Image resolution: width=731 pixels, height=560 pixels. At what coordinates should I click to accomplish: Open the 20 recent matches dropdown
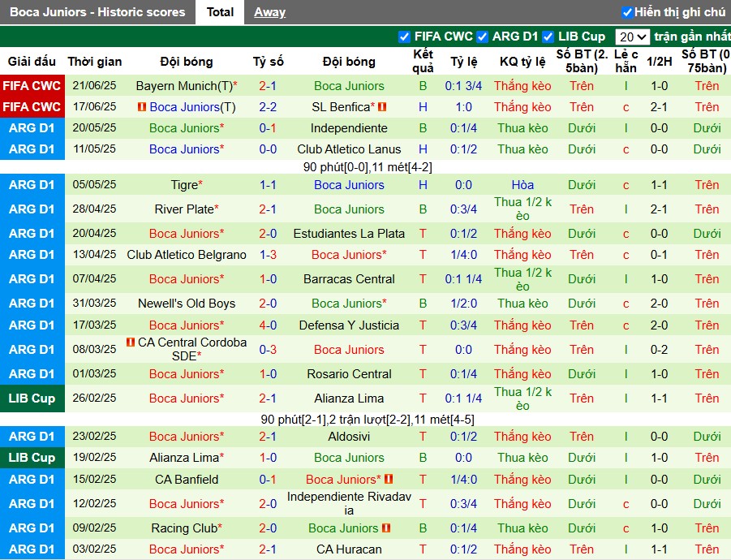pyautogui.click(x=633, y=37)
